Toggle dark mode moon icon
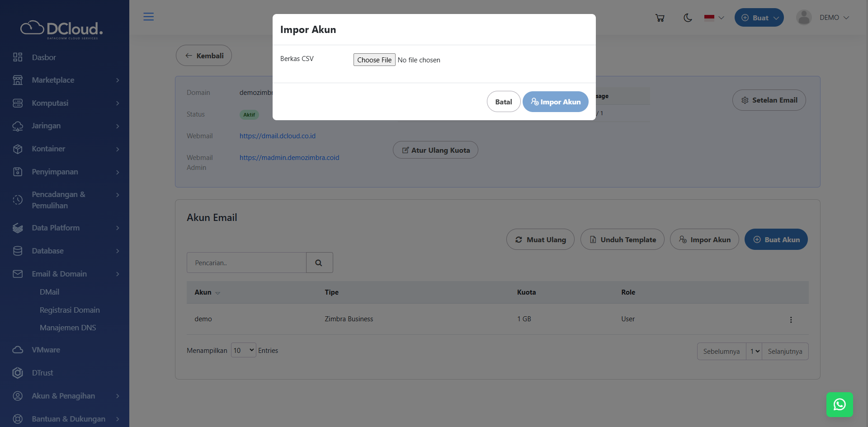The width and height of the screenshot is (868, 427). point(688,18)
